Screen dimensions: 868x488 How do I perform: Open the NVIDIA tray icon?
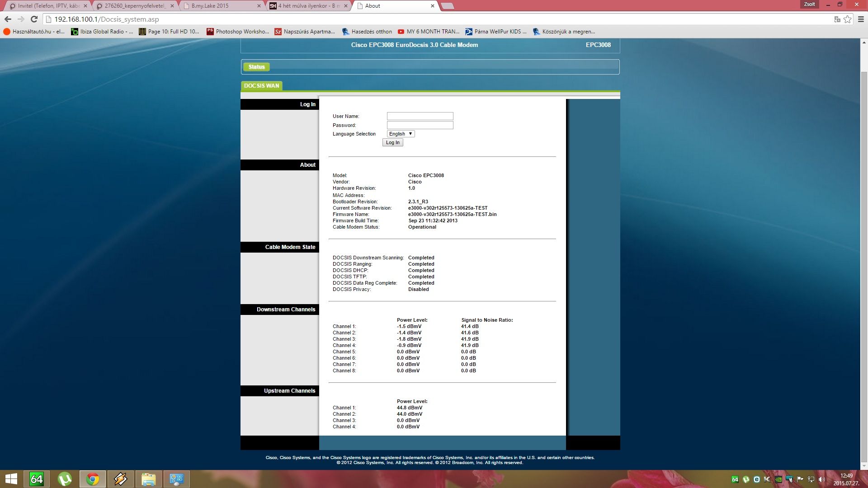click(778, 479)
